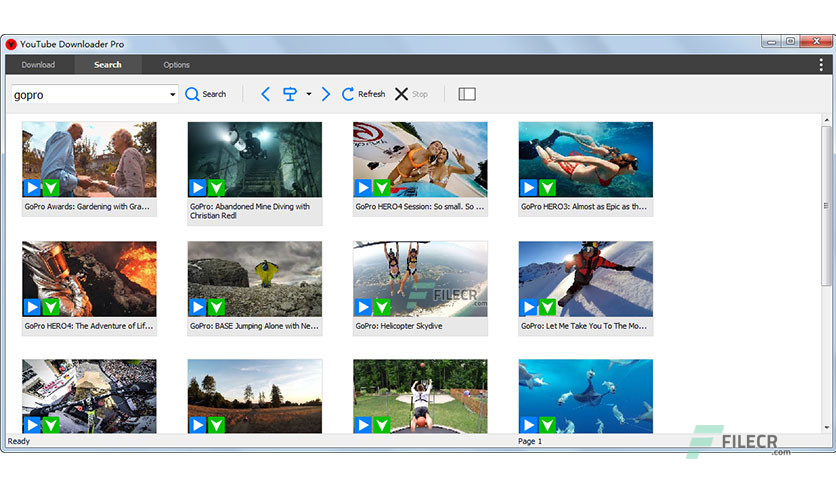Download the HERO4 Adventure of Life video
Screen dimensions: 836x484
pyautogui.click(x=51, y=307)
